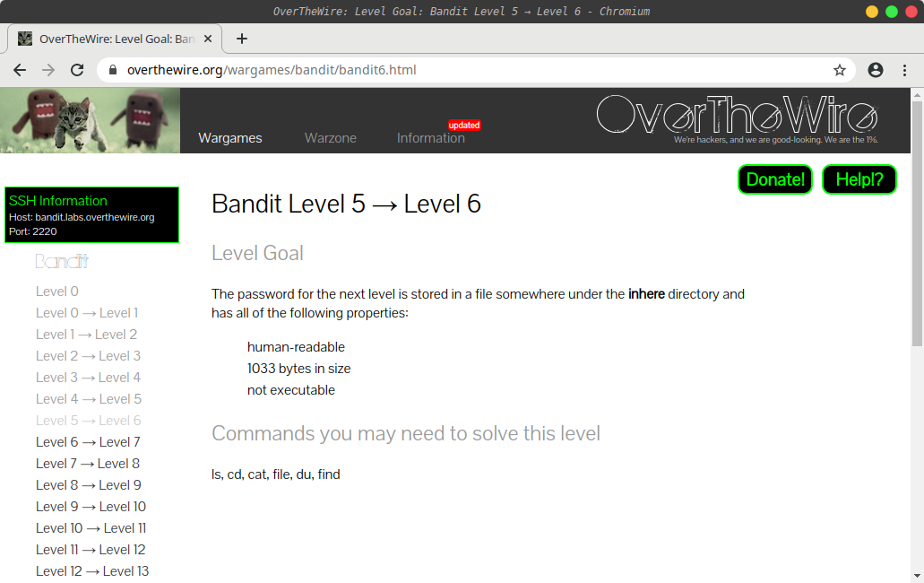Click the text 1033 bytes in size
924x583 pixels.
point(298,369)
